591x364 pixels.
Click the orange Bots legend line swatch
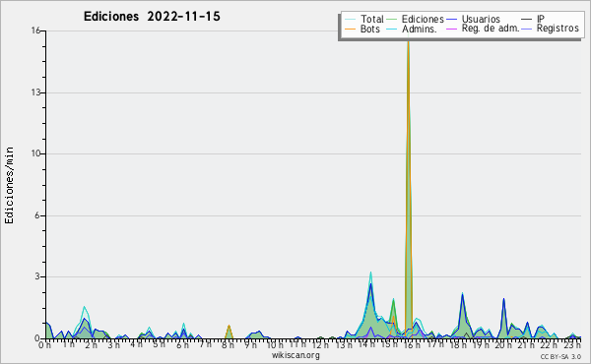click(x=350, y=29)
